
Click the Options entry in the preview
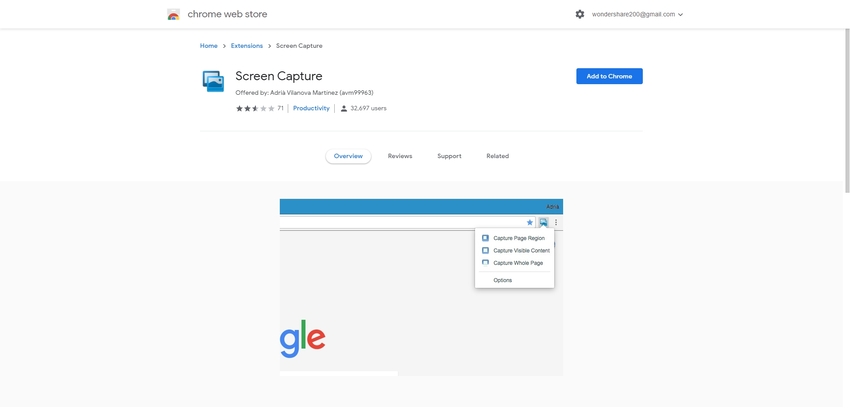coord(503,280)
